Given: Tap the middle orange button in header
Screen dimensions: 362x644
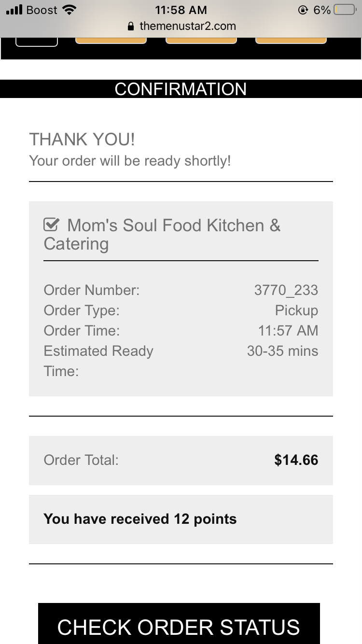Looking at the screenshot, I should tap(201, 40).
